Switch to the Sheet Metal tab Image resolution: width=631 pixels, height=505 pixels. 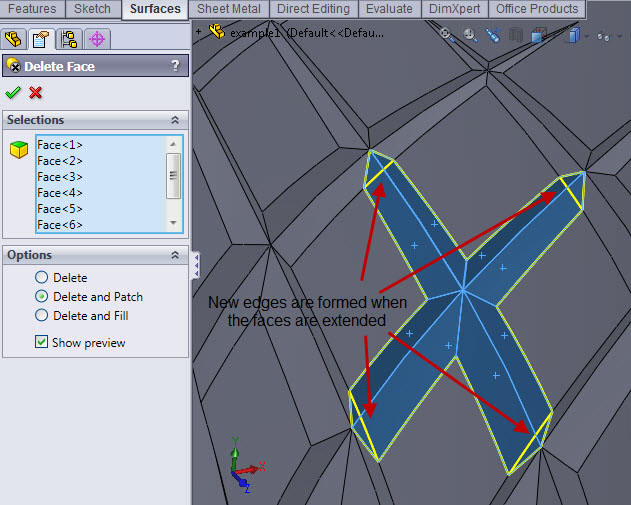[229, 9]
